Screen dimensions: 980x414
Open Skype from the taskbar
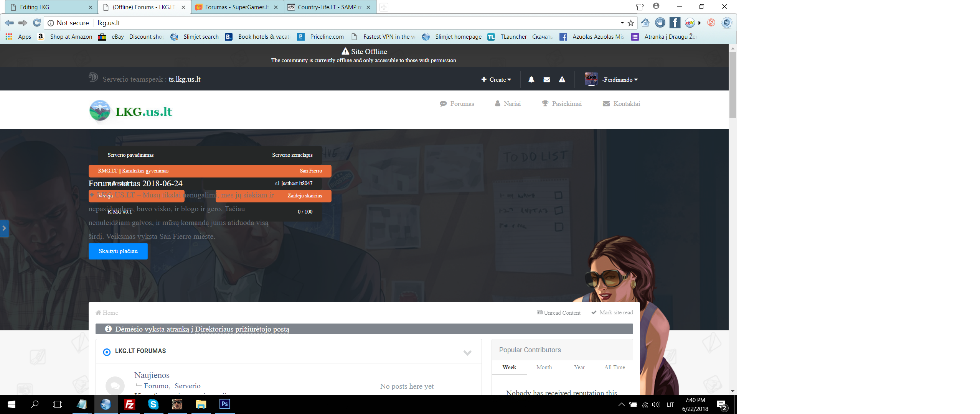(x=153, y=404)
